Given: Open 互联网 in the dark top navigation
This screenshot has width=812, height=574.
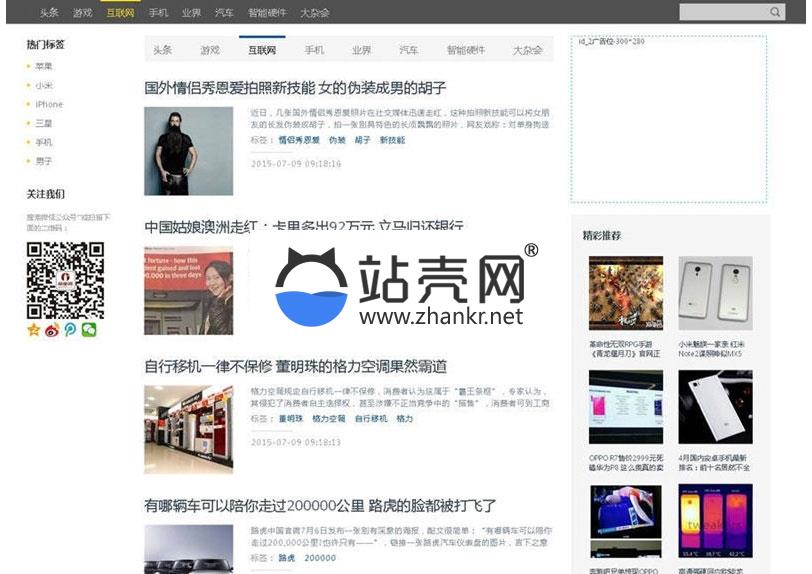Looking at the screenshot, I should point(120,13).
